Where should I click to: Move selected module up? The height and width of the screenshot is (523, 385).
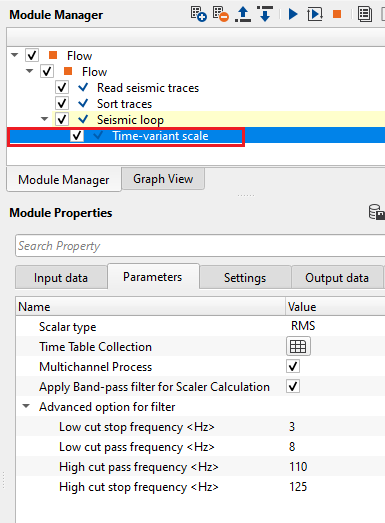(243, 14)
